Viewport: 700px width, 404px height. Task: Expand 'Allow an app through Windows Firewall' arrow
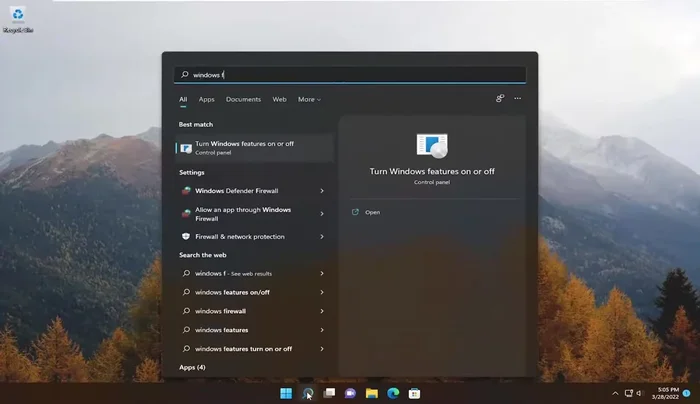pyautogui.click(x=322, y=214)
